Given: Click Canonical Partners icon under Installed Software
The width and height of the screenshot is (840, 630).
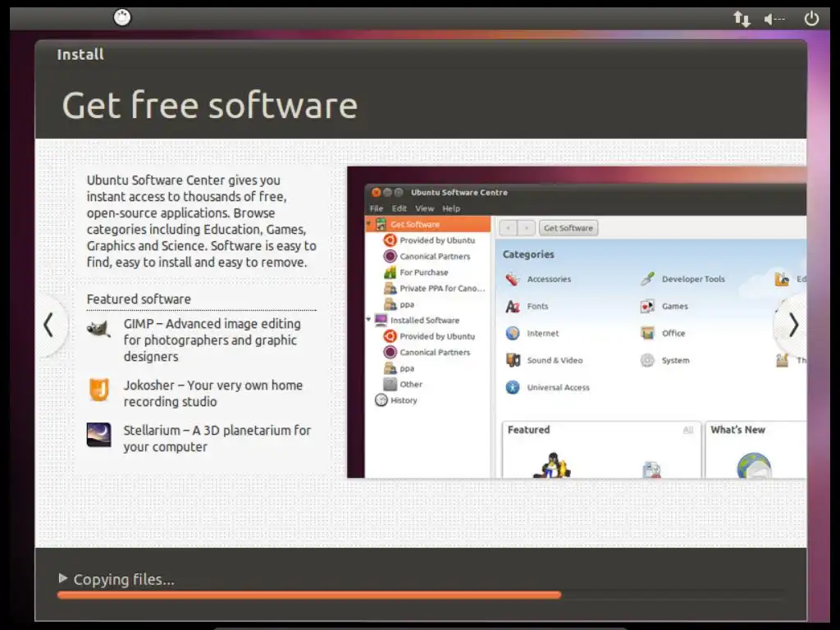Looking at the screenshot, I should click(390, 352).
